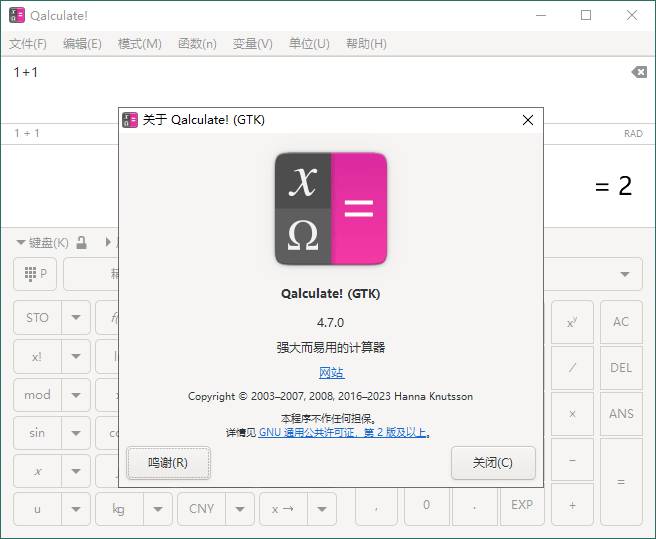Open the GNU 通用公共许可证 license link

[x=342, y=432]
